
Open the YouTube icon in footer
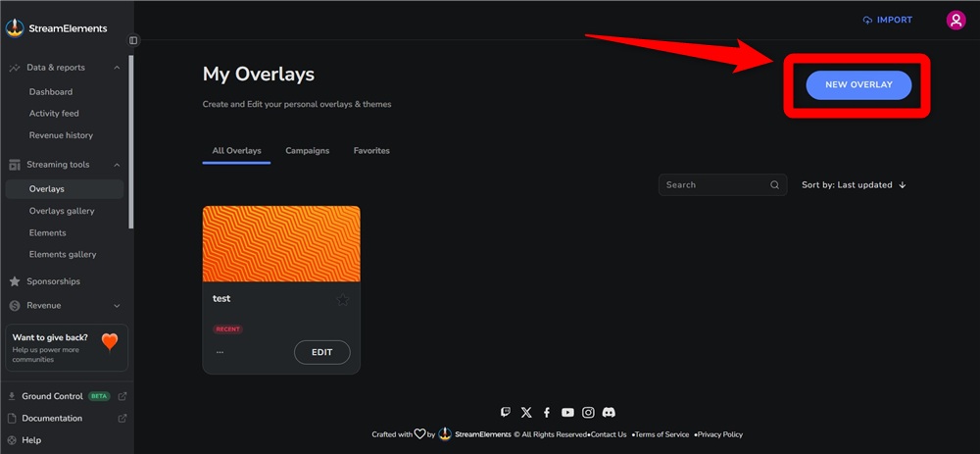tap(567, 412)
